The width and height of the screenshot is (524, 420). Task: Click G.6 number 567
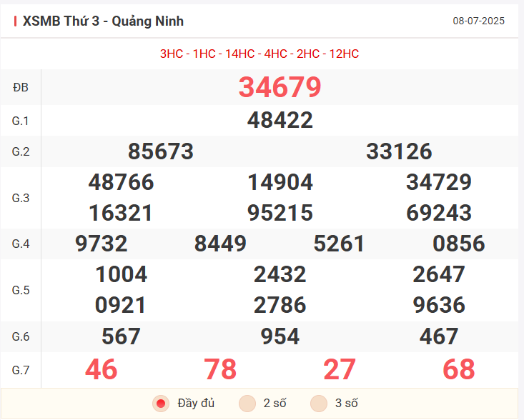121,336
